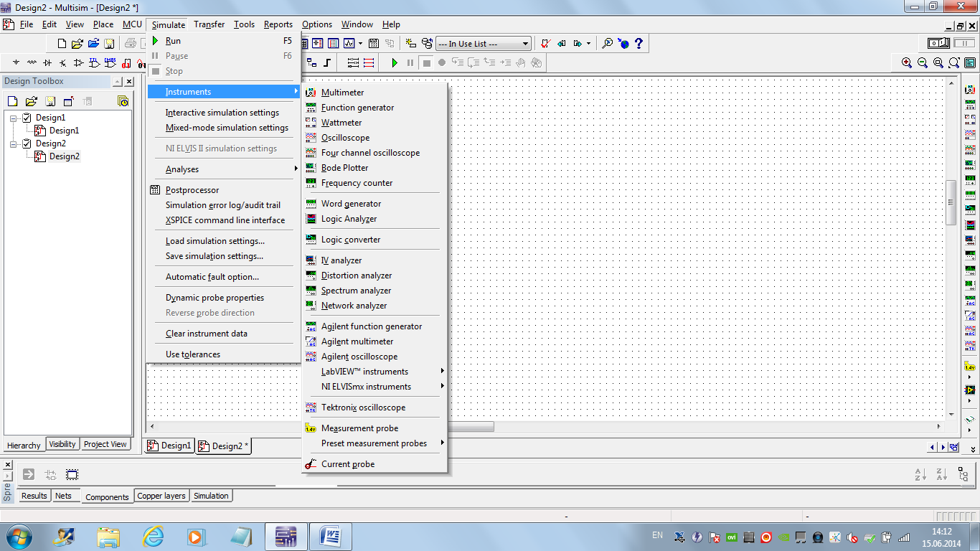Select IV analyzer instrument

point(374,260)
